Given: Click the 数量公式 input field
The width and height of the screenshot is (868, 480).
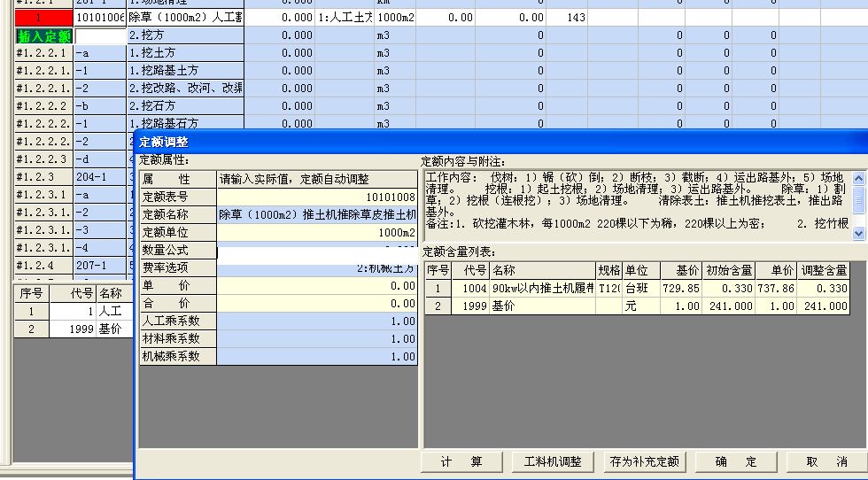Looking at the screenshot, I should tap(316, 252).
